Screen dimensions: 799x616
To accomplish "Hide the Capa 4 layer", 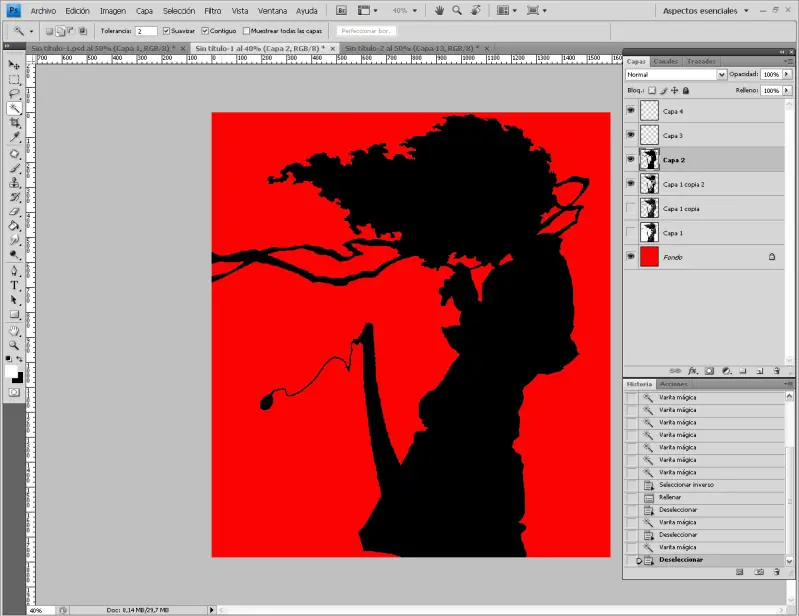I will coord(631,110).
